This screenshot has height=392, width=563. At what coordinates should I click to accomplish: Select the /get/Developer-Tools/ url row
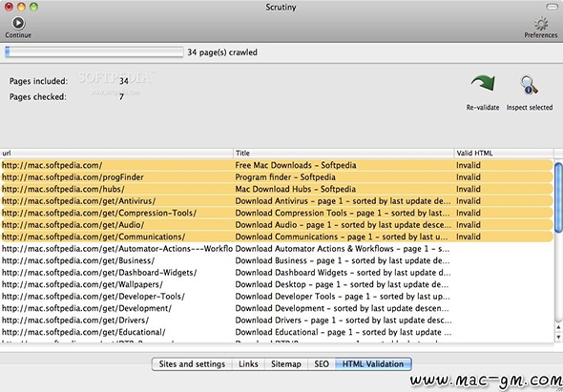(x=277, y=297)
